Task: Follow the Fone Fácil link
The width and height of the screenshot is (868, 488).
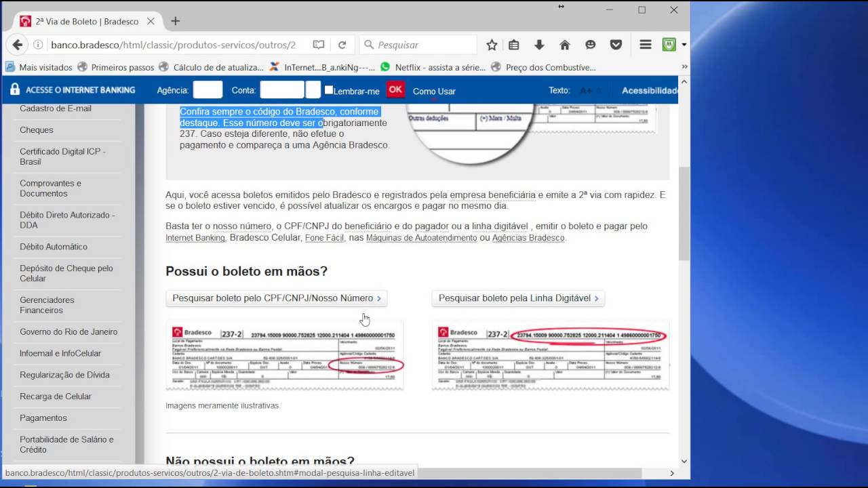Action: [x=325, y=238]
